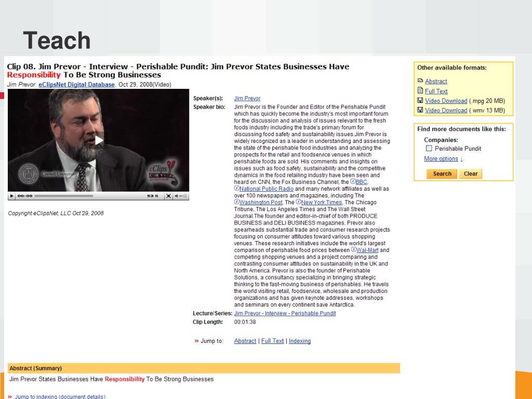Image resolution: width=532 pixels, height=399 pixels.
Task: Jump to Indexing section link
Action: pyautogui.click(x=300, y=341)
